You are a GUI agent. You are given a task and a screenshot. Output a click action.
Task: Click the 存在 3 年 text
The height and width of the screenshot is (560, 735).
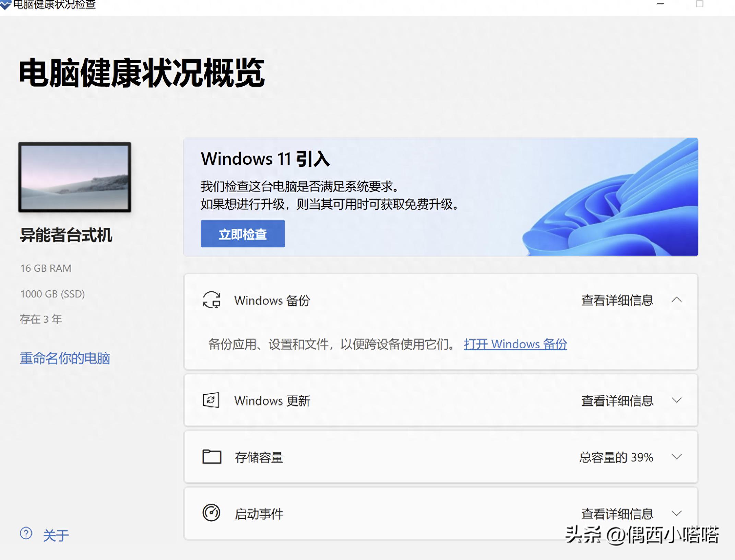[41, 319]
